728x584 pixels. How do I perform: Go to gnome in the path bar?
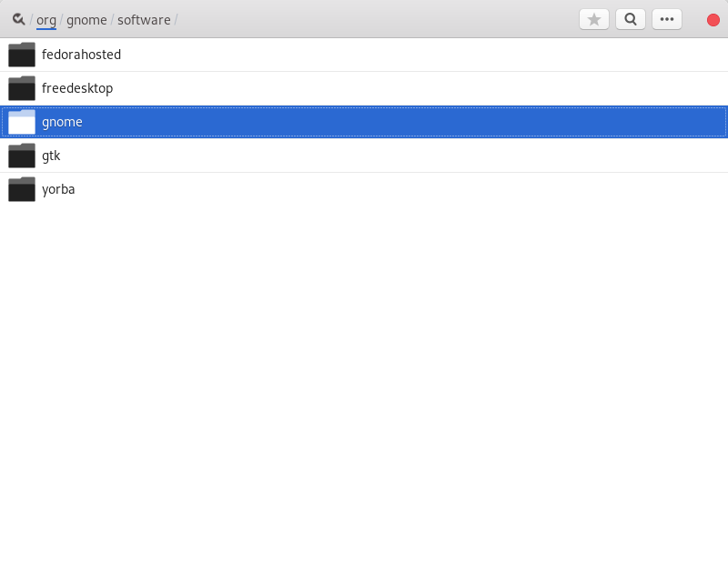point(86,20)
